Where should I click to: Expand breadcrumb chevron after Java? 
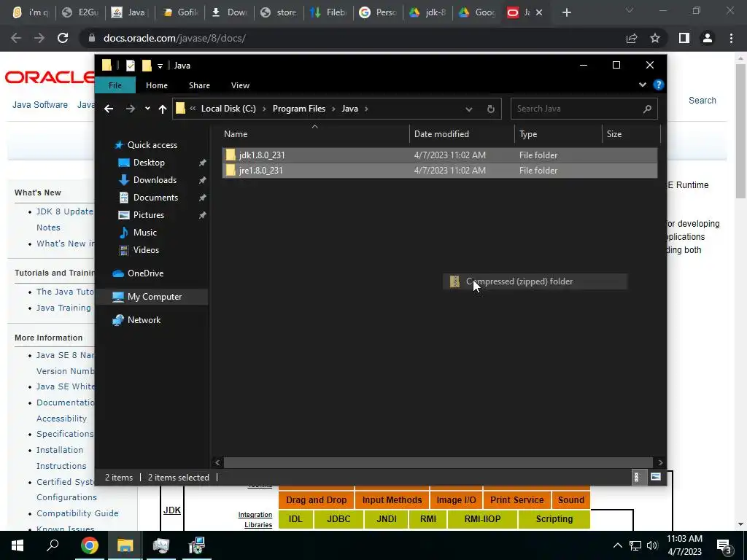click(x=366, y=109)
